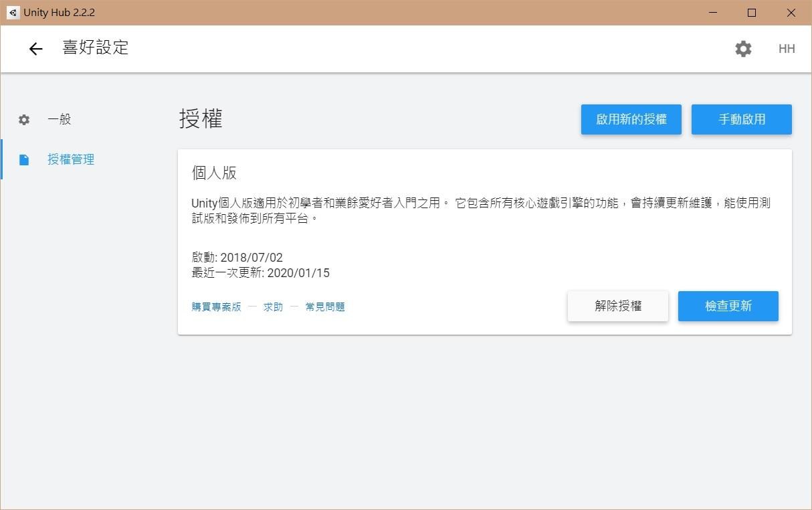The height and width of the screenshot is (510, 812).
Task: Minimize the Unity Hub window
Action: tap(713, 13)
